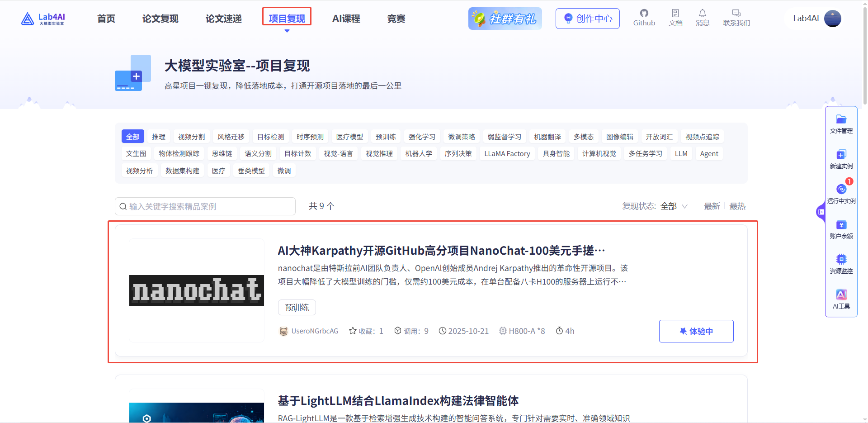
Task: Open the 创作中心 button
Action: coord(588,19)
